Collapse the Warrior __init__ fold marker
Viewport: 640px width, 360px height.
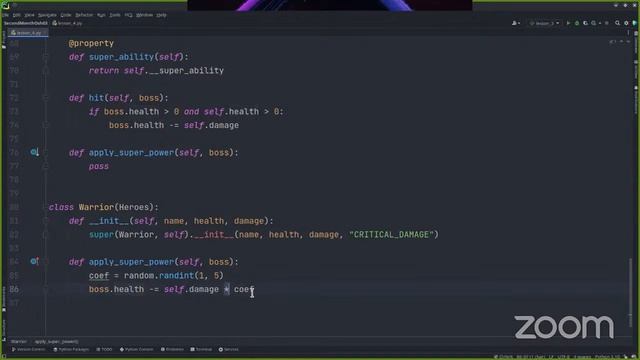(45, 221)
